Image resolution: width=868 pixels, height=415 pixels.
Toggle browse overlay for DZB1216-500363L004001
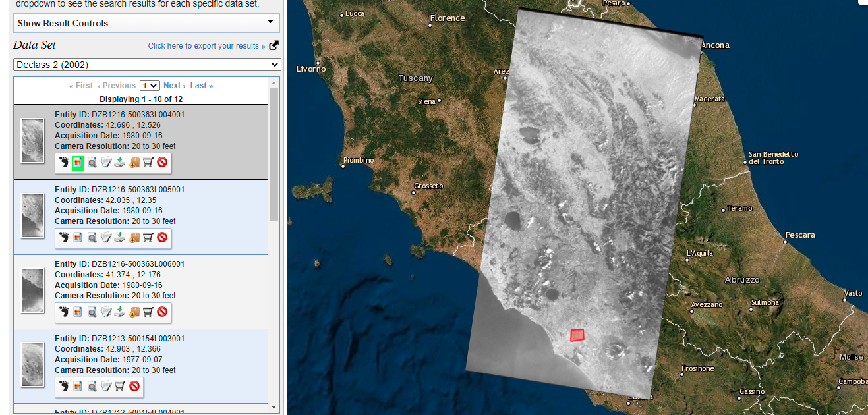[x=78, y=162]
